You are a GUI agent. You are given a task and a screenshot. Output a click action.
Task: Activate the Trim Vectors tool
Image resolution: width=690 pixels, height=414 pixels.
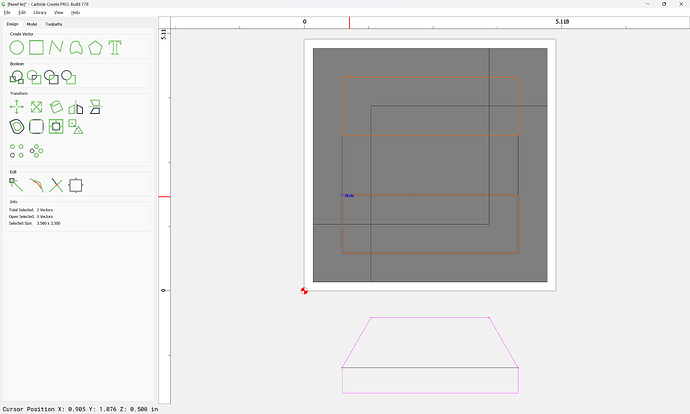(x=56, y=185)
